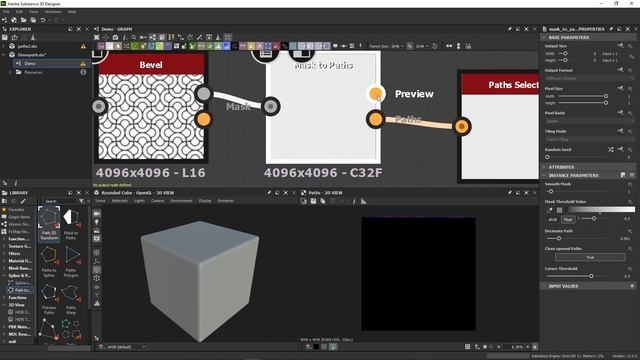Expand the Resources folder in Explorer
The width and height of the screenshot is (640, 360).
(x=11, y=72)
